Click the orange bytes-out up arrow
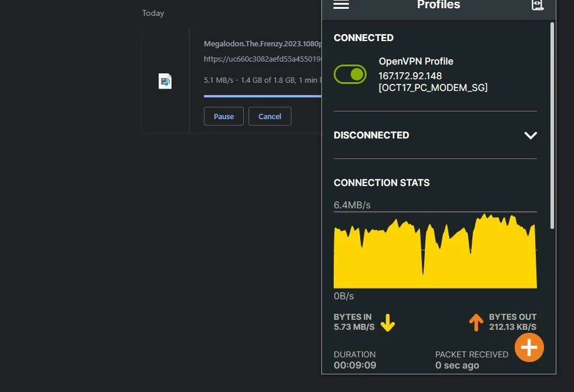Image resolution: width=574 pixels, height=392 pixels. (x=476, y=322)
